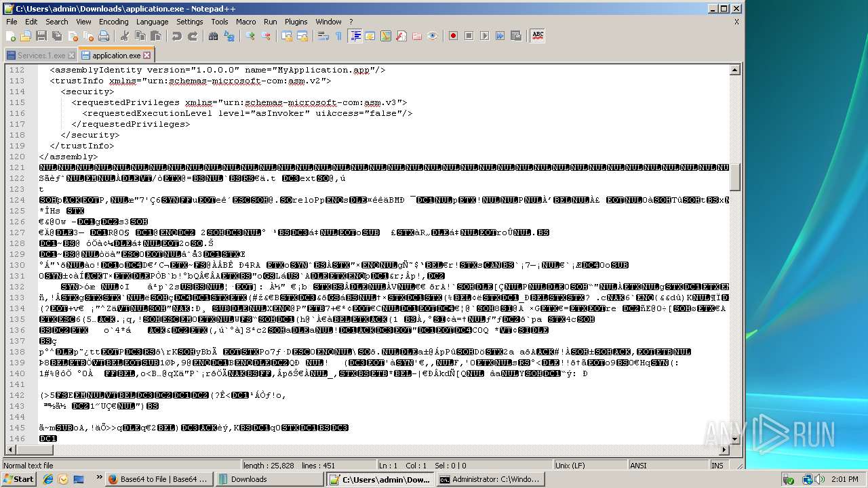Start macro recording with red dot
The image size is (868, 488).
(x=454, y=36)
